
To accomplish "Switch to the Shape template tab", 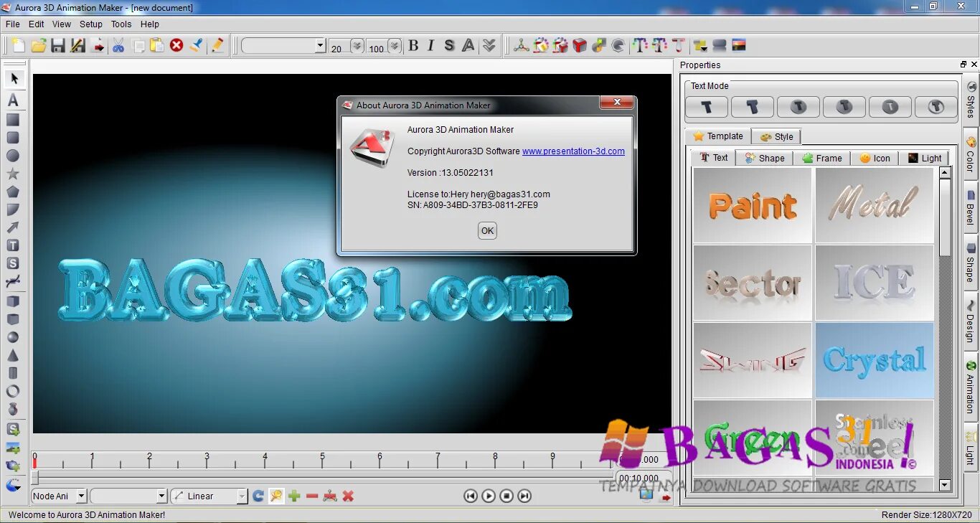I will tap(765, 158).
